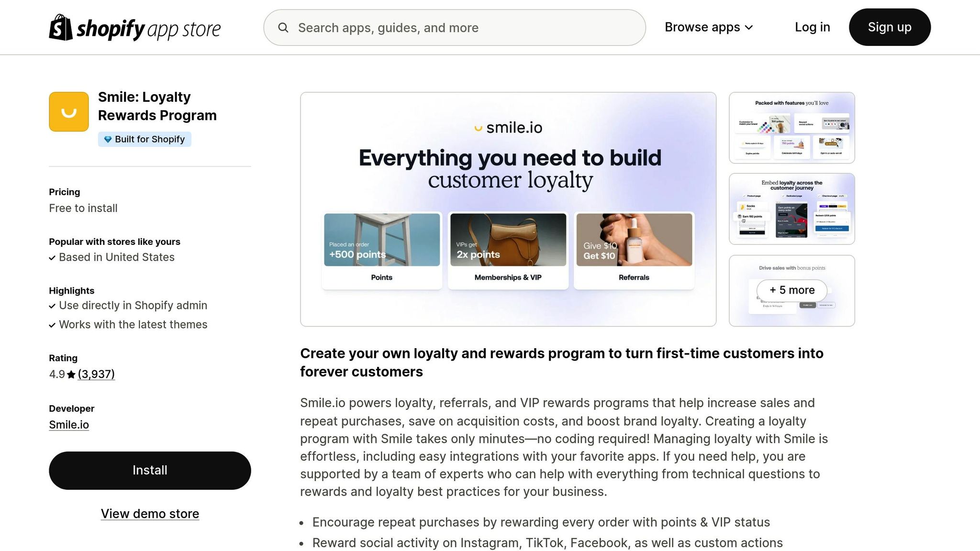
Task: Show the + 5 more screenshots
Action: 791,290
